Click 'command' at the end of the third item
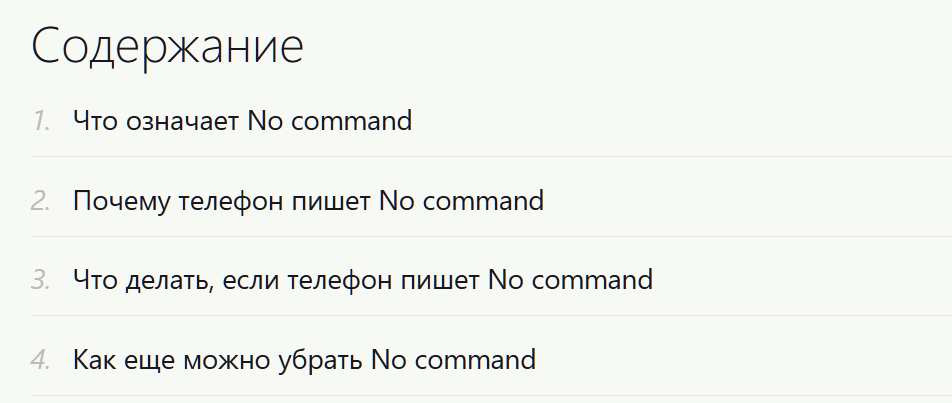This screenshot has width=952, height=403. (592, 280)
